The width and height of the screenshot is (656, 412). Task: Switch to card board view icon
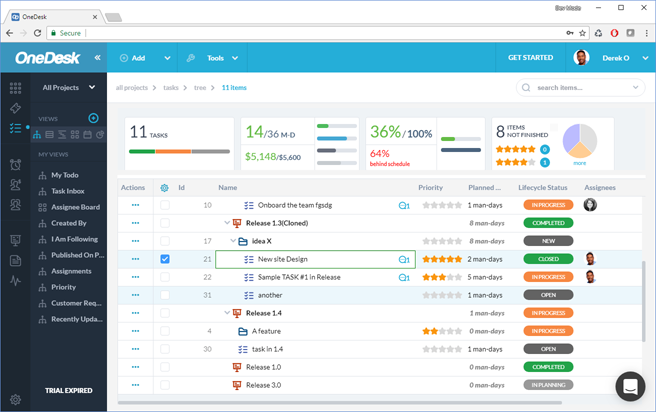75,135
